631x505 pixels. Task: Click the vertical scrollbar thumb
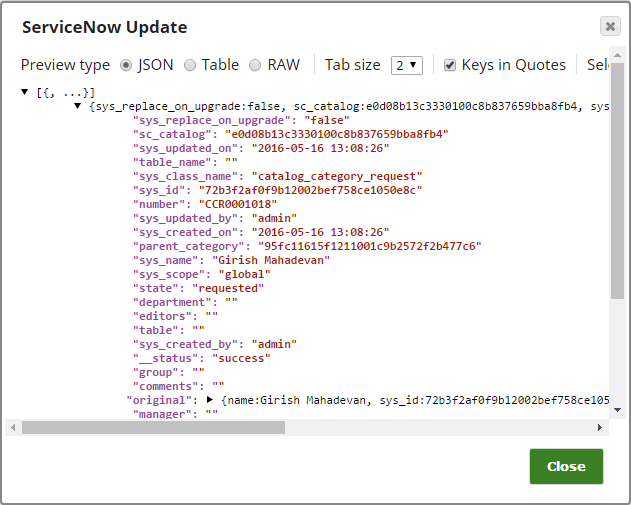tap(617, 180)
